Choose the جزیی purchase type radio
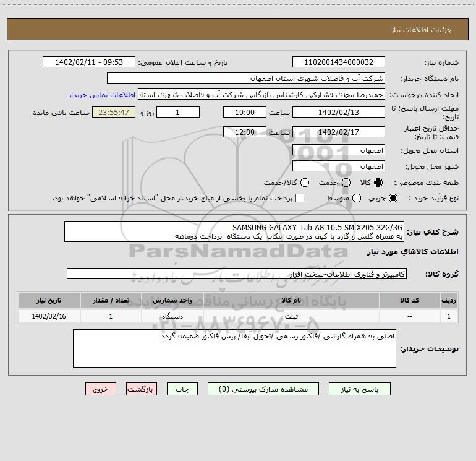Image resolution: width=476 pixels, height=461 pixels. [393, 198]
